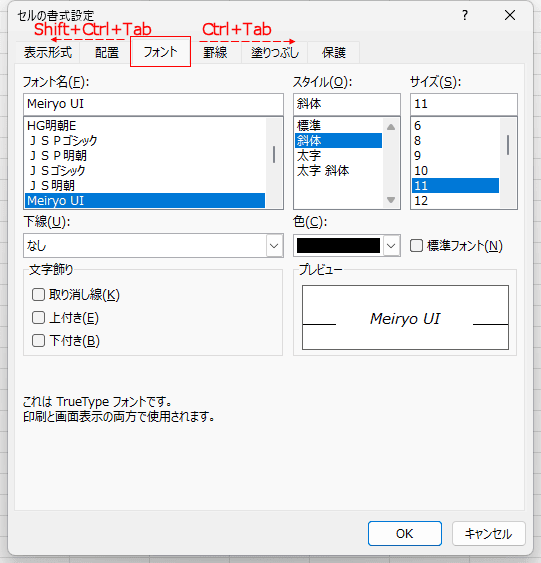Toggle the 上付き checkbox
Image resolution: width=541 pixels, height=563 pixels.
[38, 318]
